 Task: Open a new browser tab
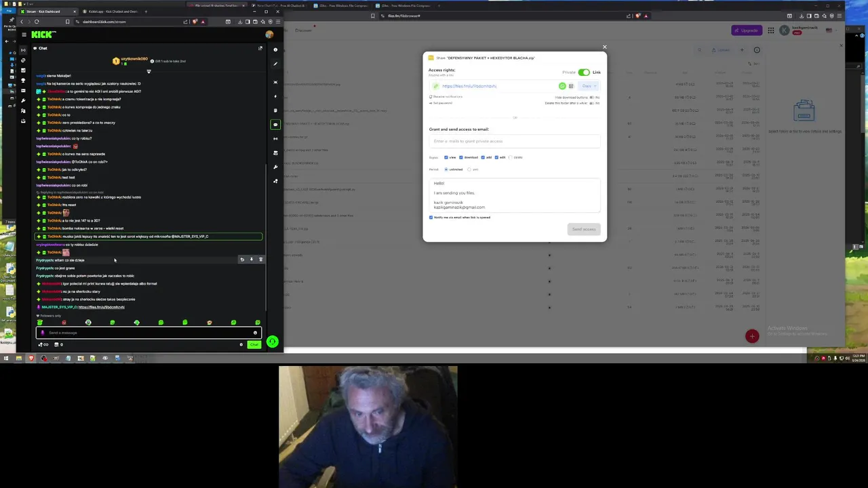point(146,12)
